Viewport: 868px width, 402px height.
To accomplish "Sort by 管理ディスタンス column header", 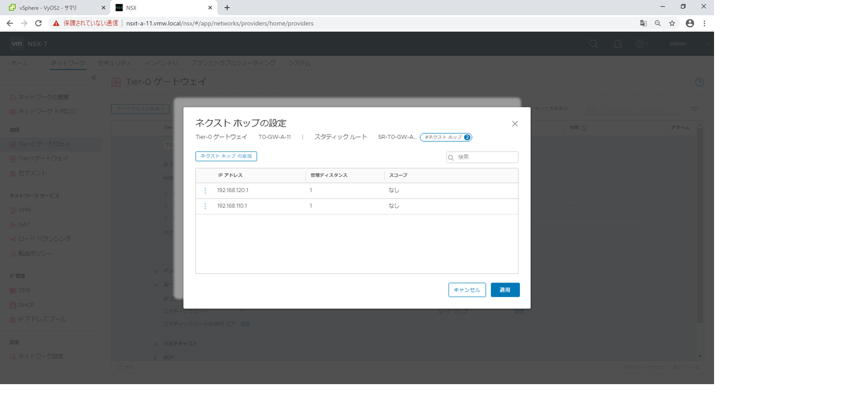I will [329, 175].
